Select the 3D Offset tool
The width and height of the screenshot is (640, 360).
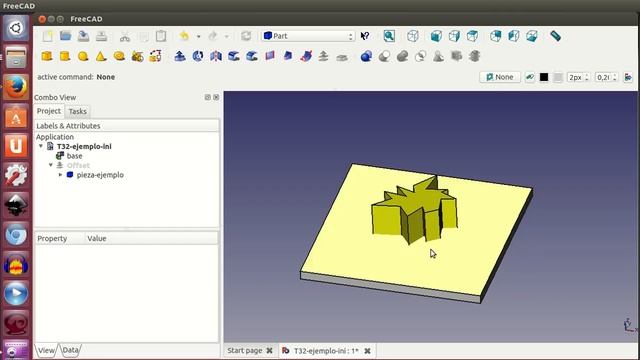[x=324, y=56]
